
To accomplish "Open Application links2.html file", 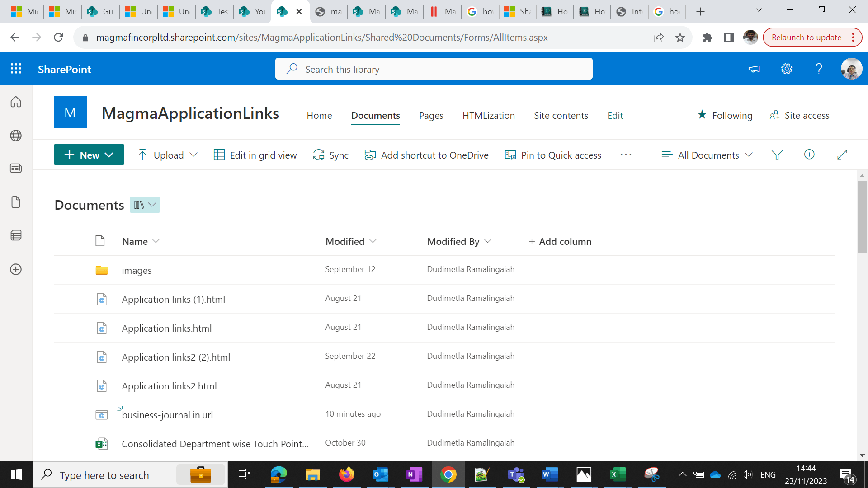I will pos(169,386).
